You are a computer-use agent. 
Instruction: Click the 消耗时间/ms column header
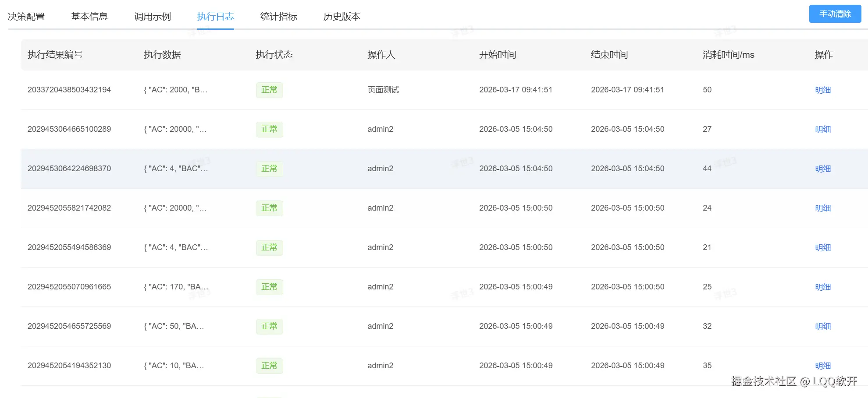(x=728, y=55)
